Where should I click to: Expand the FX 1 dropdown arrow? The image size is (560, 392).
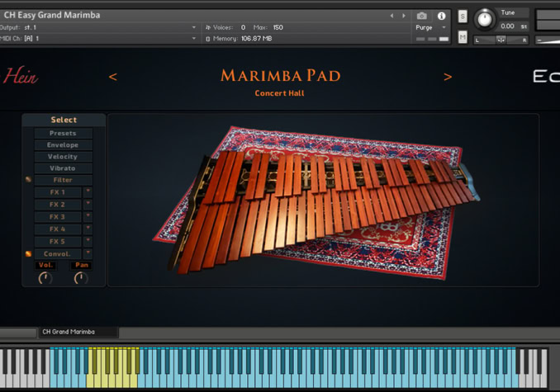88,191
